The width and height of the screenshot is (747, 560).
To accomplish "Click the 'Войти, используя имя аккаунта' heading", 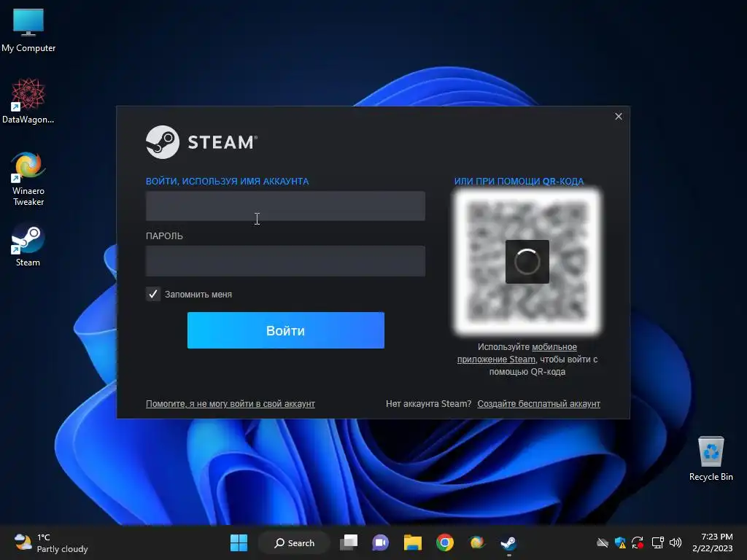I will coord(228,182).
